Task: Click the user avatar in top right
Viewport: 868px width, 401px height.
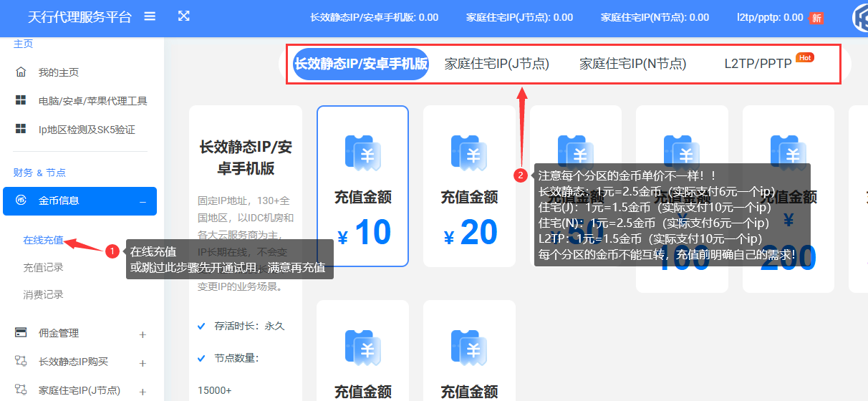Action: [x=859, y=19]
